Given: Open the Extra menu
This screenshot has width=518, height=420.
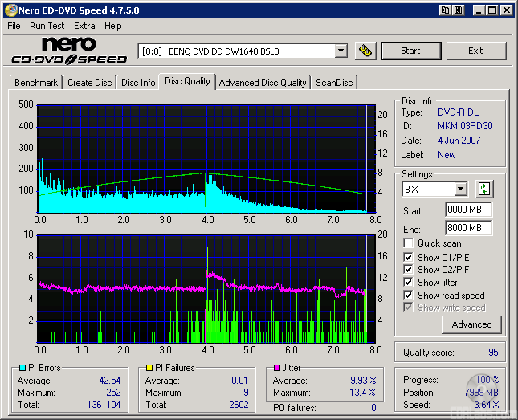Looking at the screenshot, I should pyautogui.click(x=84, y=26).
